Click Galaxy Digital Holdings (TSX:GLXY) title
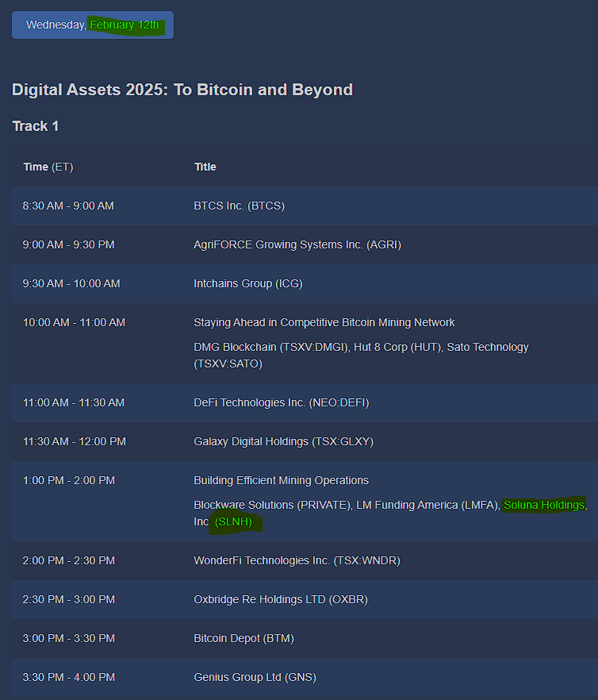The image size is (598, 700). click(x=284, y=441)
